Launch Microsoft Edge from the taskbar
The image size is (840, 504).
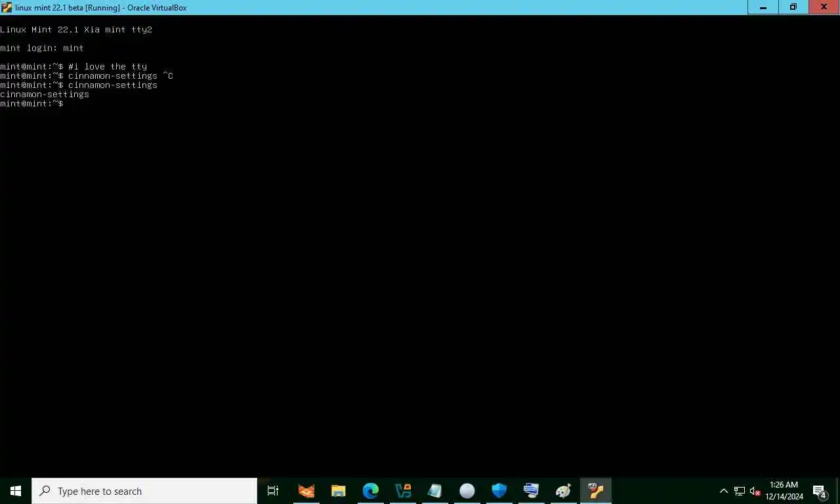[x=371, y=491]
